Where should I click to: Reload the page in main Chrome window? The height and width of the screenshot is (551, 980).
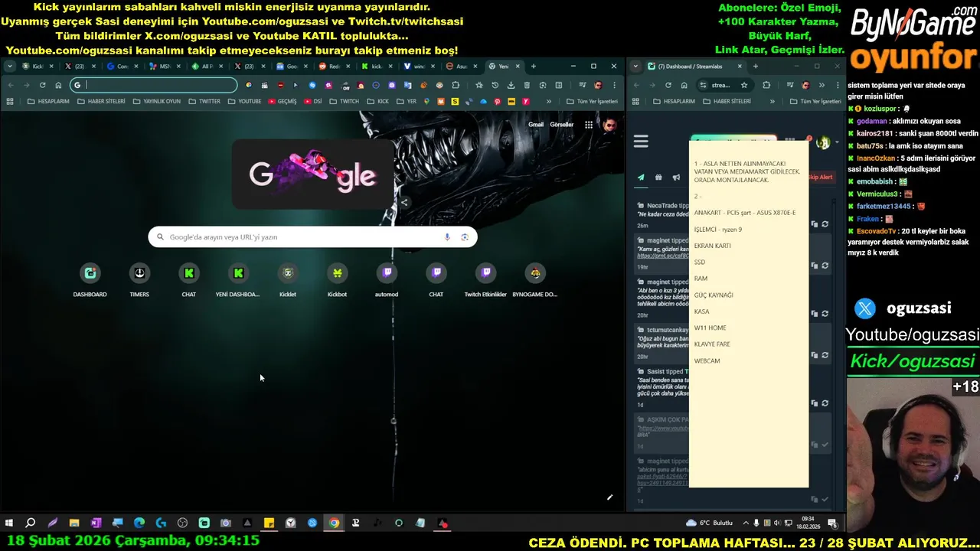pyautogui.click(x=42, y=85)
